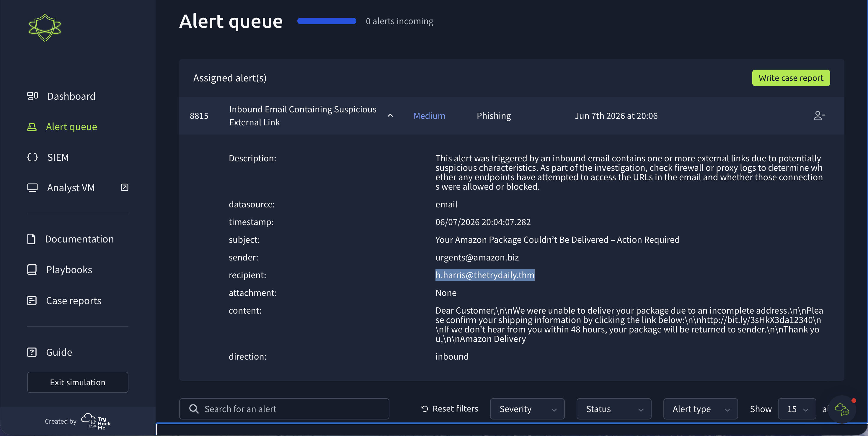The width and height of the screenshot is (868, 436).
Task: Open Playbooks page
Action: point(69,270)
